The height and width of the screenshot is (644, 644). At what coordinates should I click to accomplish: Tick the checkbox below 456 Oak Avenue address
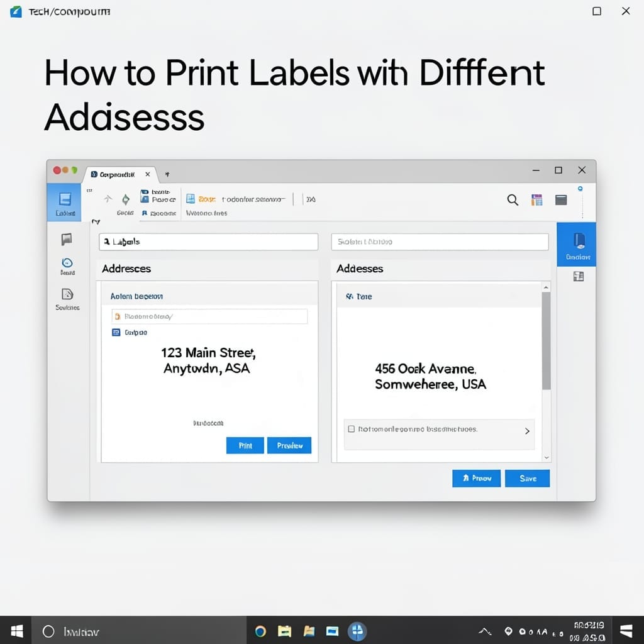351,429
